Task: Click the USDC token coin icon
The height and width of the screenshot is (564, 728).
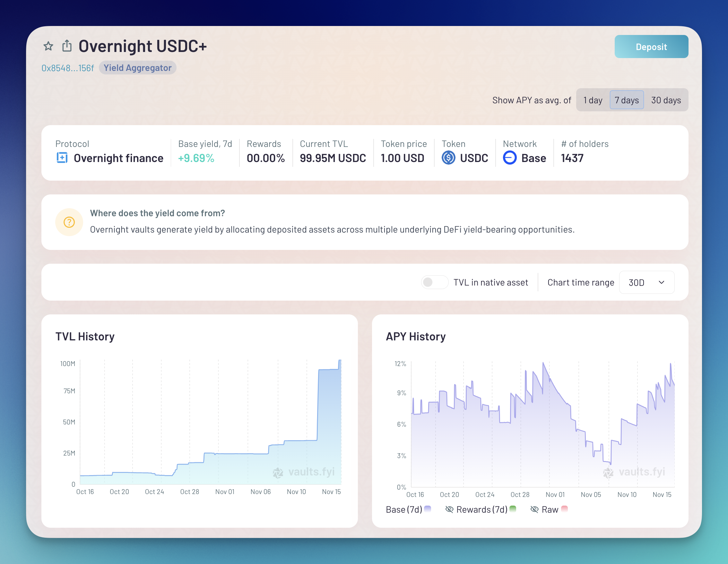Action: [448, 158]
